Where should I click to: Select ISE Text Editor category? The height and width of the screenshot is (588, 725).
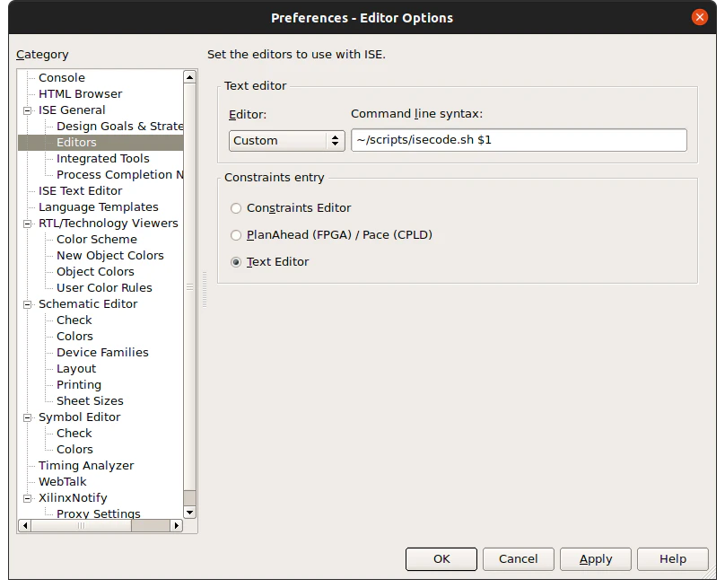pos(81,191)
